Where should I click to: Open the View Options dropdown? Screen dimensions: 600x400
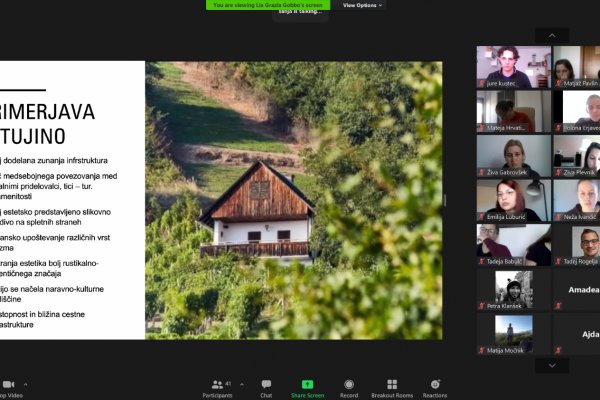click(362, 5)
